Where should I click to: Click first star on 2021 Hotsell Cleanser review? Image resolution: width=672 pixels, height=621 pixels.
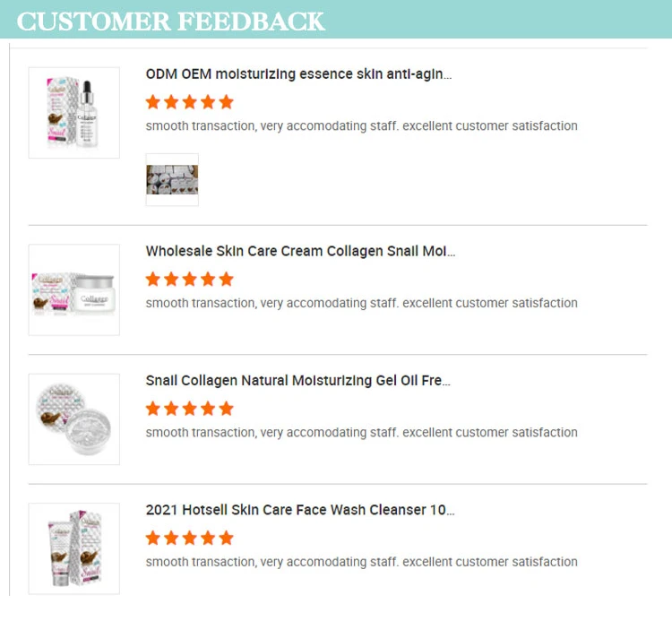153,538
